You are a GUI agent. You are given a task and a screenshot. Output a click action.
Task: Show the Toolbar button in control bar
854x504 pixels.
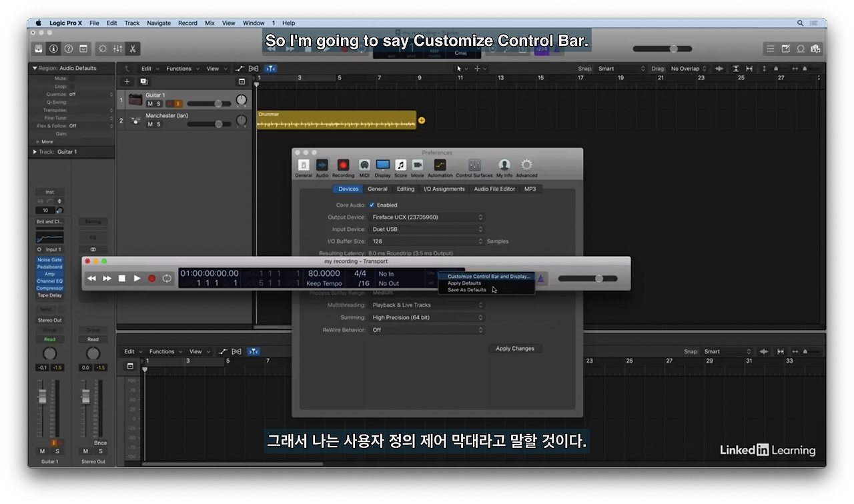click(83, 49)
